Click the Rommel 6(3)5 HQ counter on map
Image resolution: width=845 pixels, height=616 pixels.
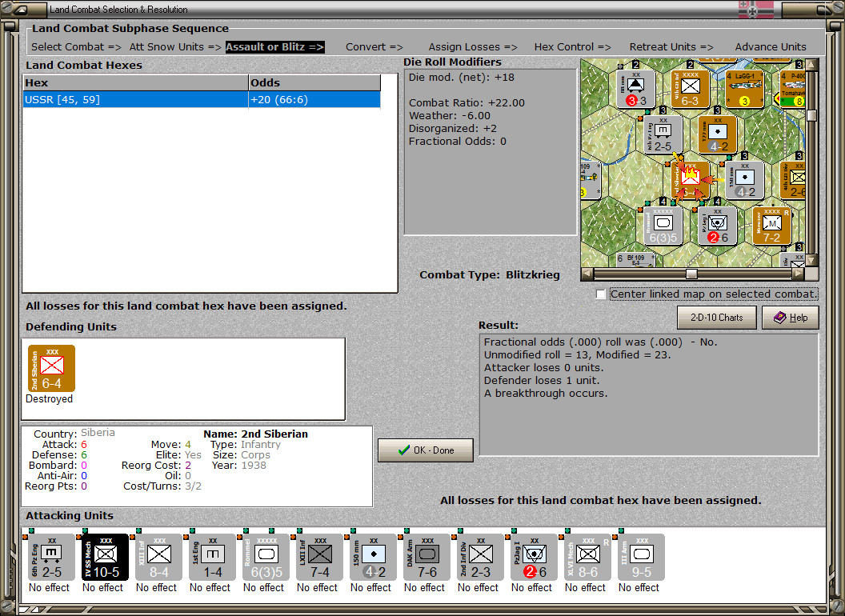tap(663, 226)
